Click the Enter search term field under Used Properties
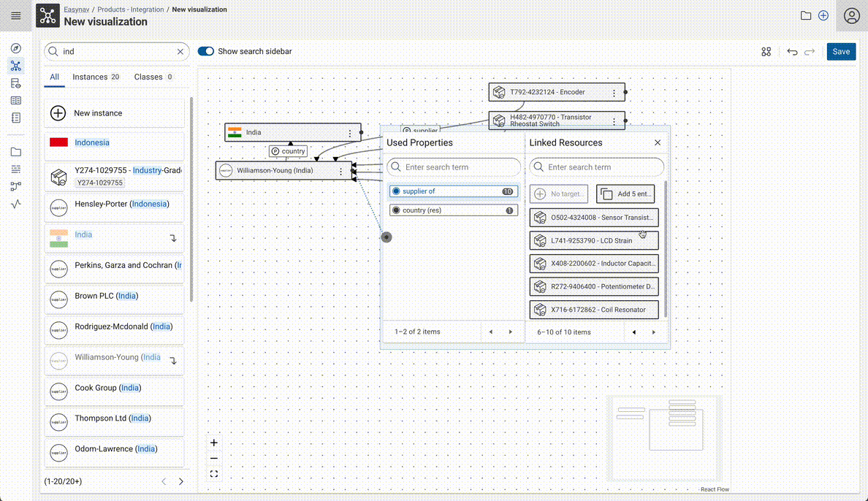 click(x=453, y=167)
